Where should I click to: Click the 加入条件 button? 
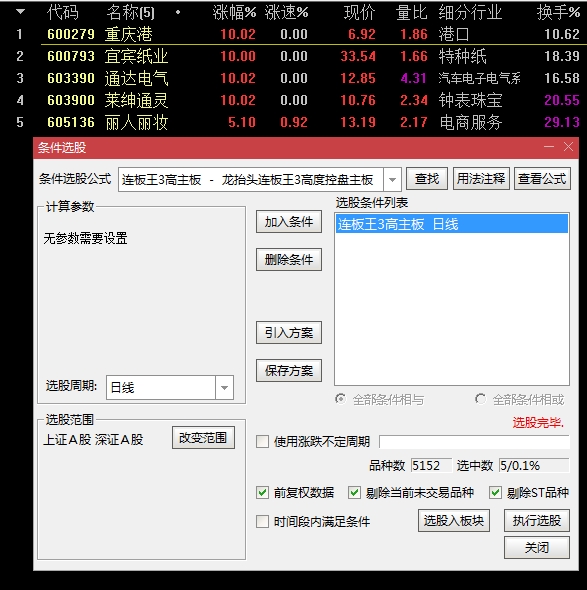[x=289, y=222]
